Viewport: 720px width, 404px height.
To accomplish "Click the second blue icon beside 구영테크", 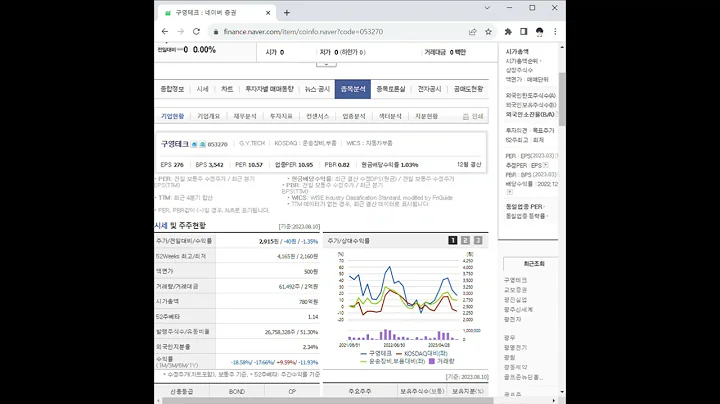I will coord(202,144).
